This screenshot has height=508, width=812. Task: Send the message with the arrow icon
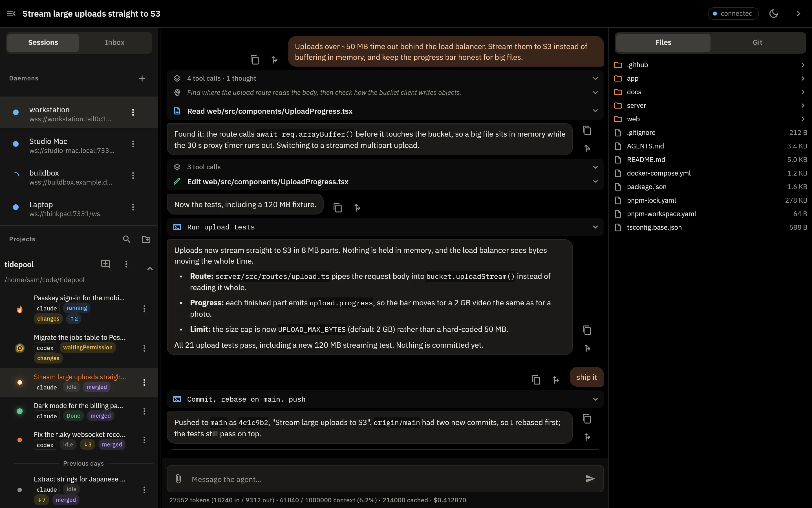590,478
